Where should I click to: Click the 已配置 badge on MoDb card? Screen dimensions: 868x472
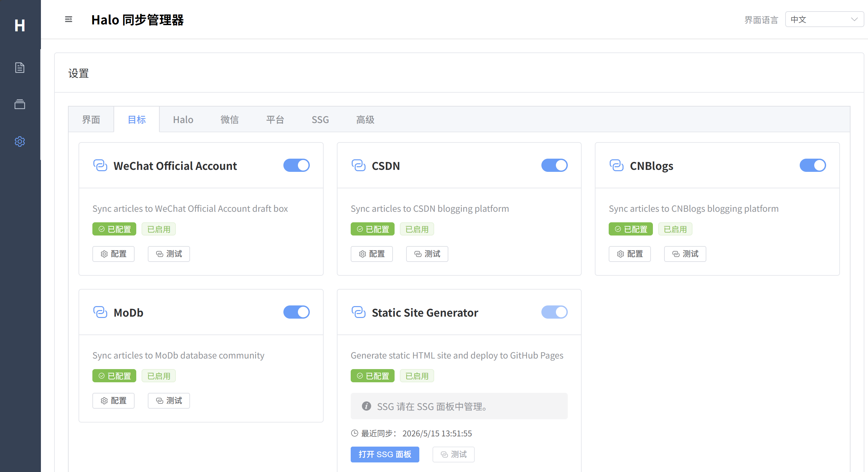(114, 376)
